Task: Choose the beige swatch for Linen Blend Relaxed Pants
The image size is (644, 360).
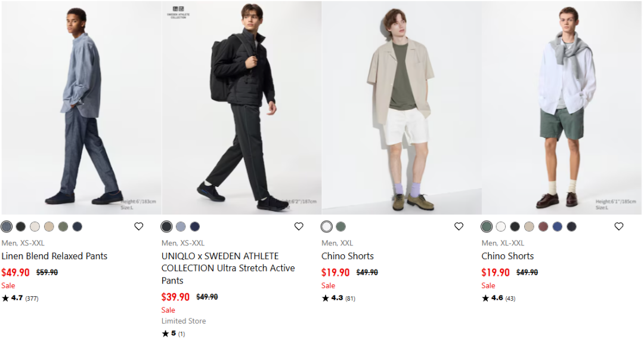Action: [49, 227]
